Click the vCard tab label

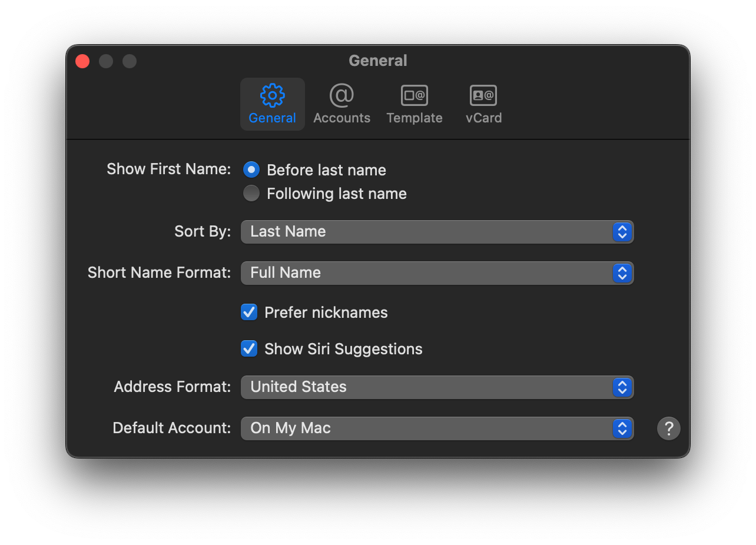coord(483,118)
